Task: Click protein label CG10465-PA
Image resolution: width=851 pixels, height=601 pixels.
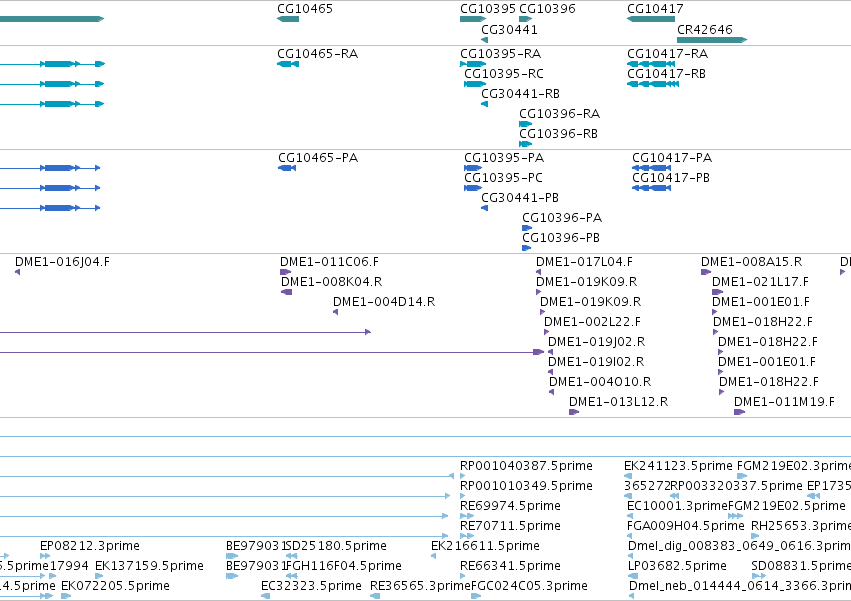Action: coord(318,158)
